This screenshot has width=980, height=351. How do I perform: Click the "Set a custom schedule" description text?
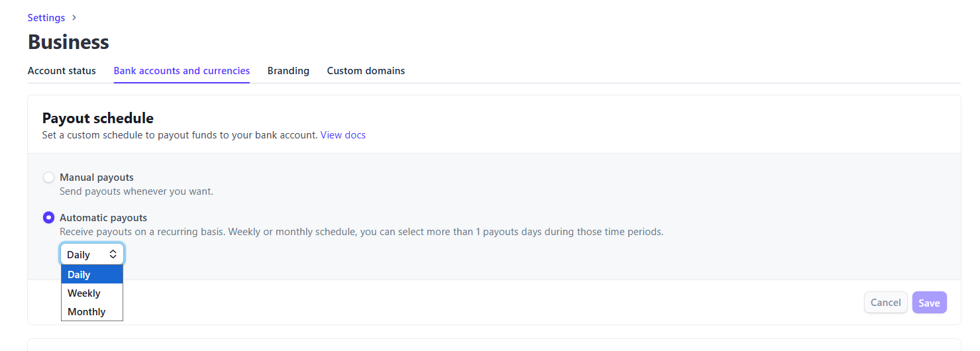[180, 135]
